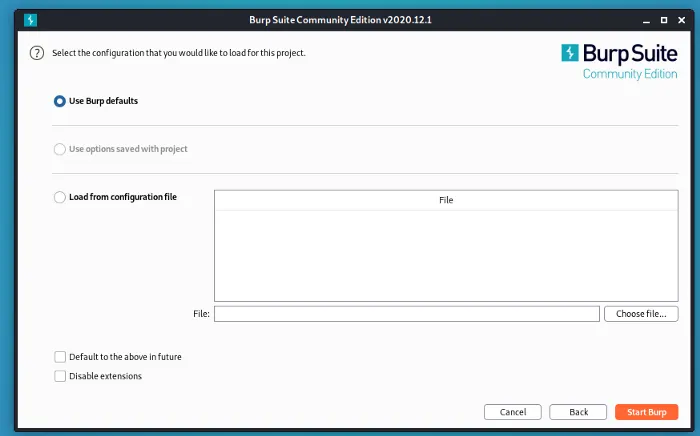Click the Burp Suite Community Edition logo
700x436 pixels.
pos(619,62)
